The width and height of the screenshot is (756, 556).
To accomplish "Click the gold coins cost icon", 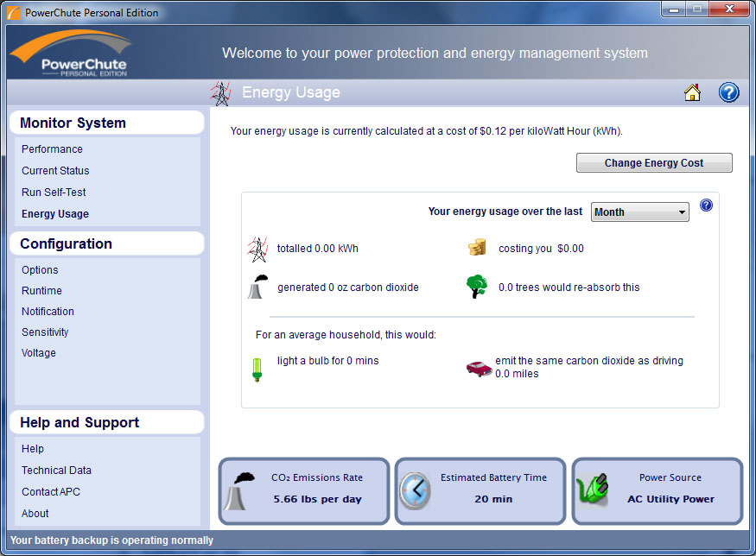I will 477,247.
